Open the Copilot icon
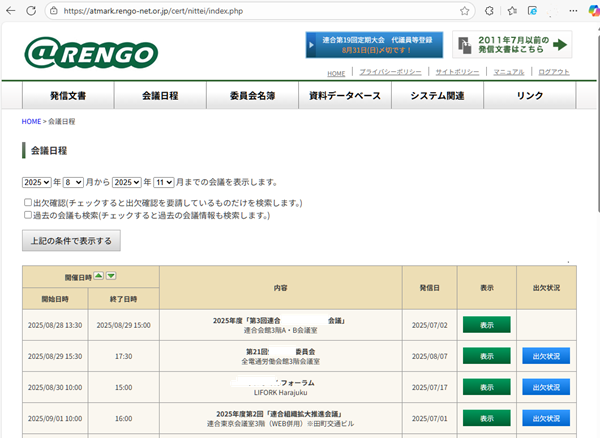This screenshot has width=600, height=438. pos(594,11)
